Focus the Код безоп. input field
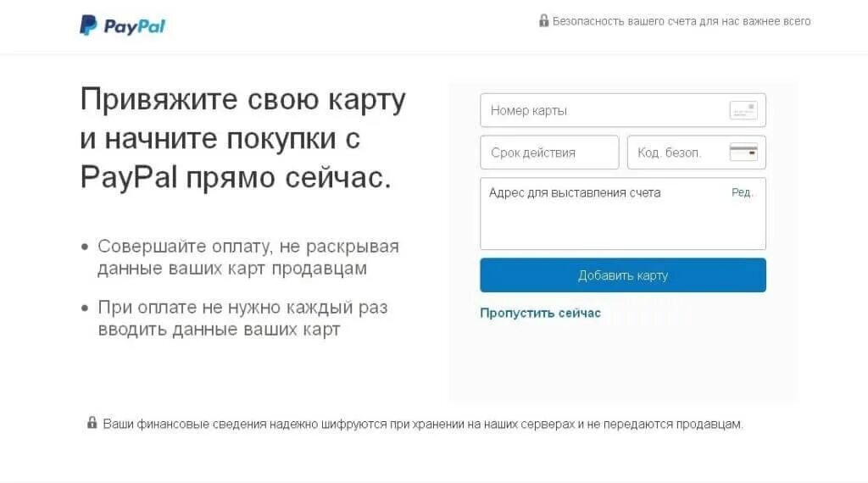This screenshot has width=868, height=483. pos(697,153)
